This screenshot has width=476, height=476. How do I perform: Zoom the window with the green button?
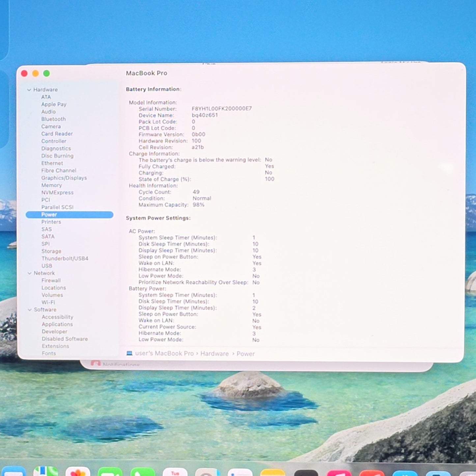pos(47,73)
